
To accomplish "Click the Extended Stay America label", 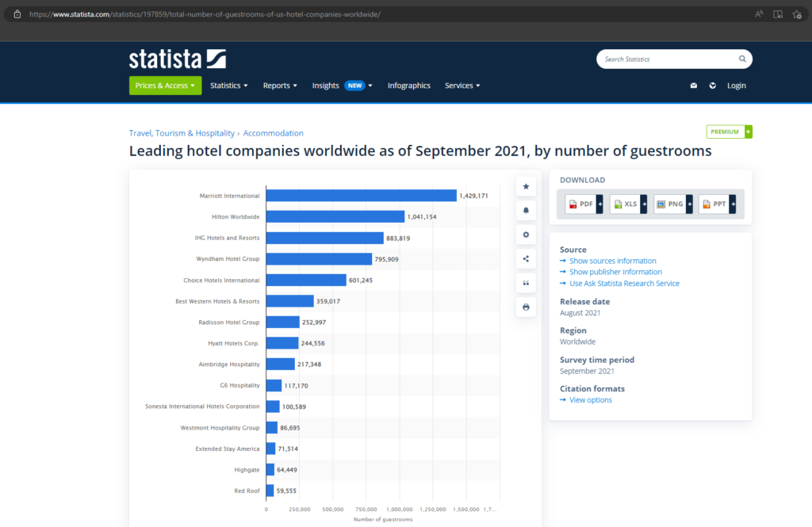I will click(x=228, y=449).
